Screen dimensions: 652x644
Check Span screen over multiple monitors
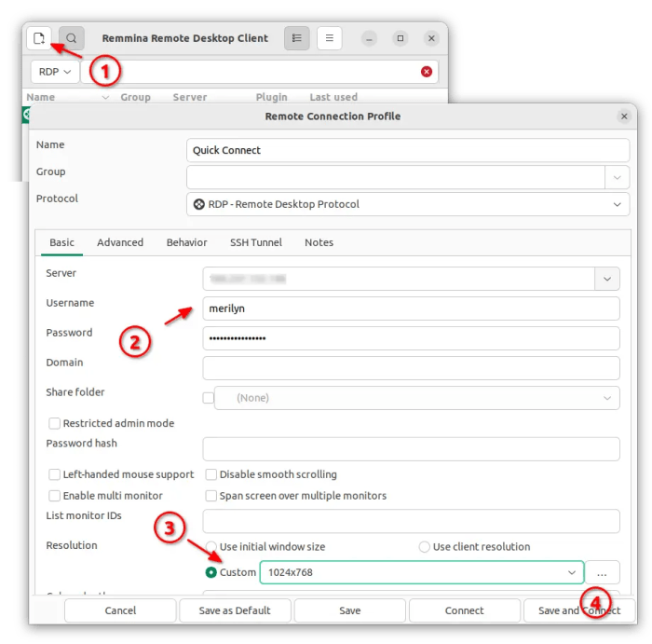[x=211, y=496]
